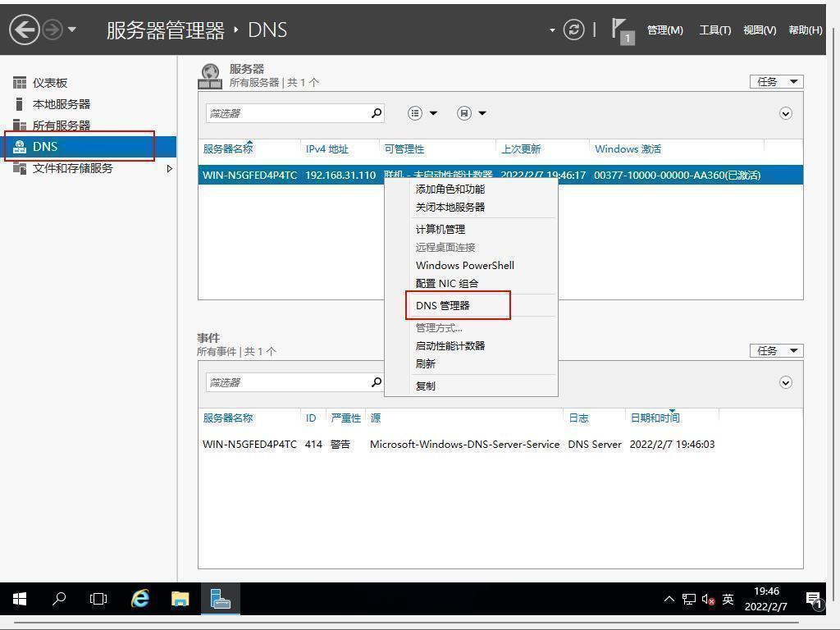Image resolution: width=840 pixels, height=630 pixels.
Task: Open the 管理(M) menu
Action: pyautogui.click(x=664, y=30)
